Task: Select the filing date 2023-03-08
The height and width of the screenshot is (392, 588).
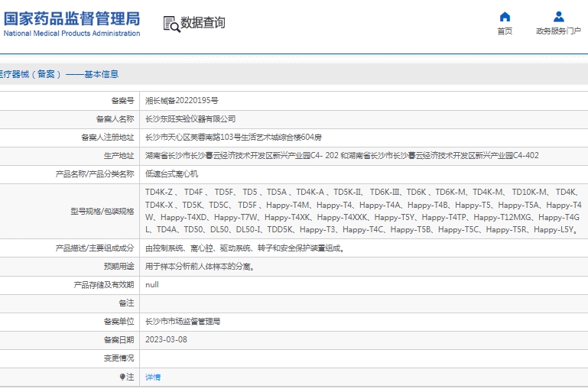Action: 166,339
